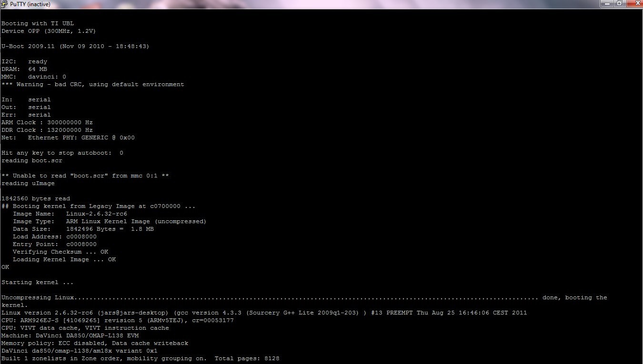
Task: Click the 'CPU: ARM926EJ-S' line
Action: [118, 320]
